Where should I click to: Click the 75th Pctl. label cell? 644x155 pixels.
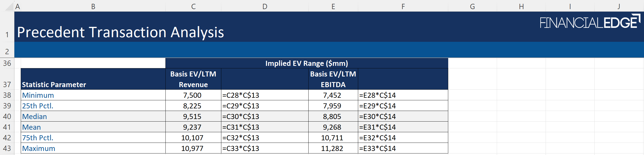(x=38, y=138)
